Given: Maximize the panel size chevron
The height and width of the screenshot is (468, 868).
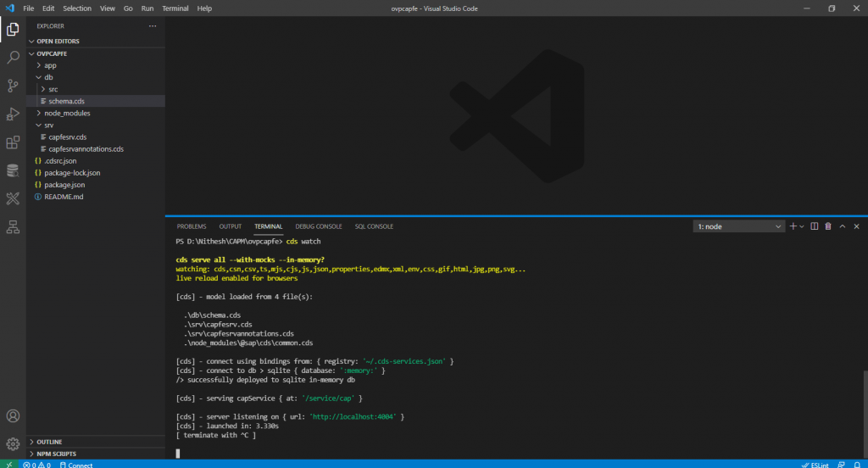Looking at the screenshot, I should click(843, 226).
